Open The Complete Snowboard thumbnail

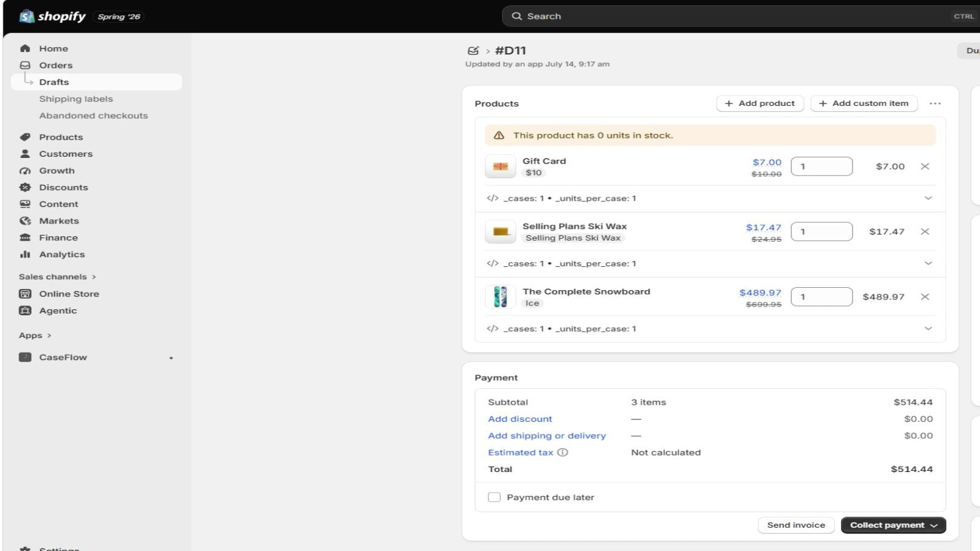click(x=500, y=297)
